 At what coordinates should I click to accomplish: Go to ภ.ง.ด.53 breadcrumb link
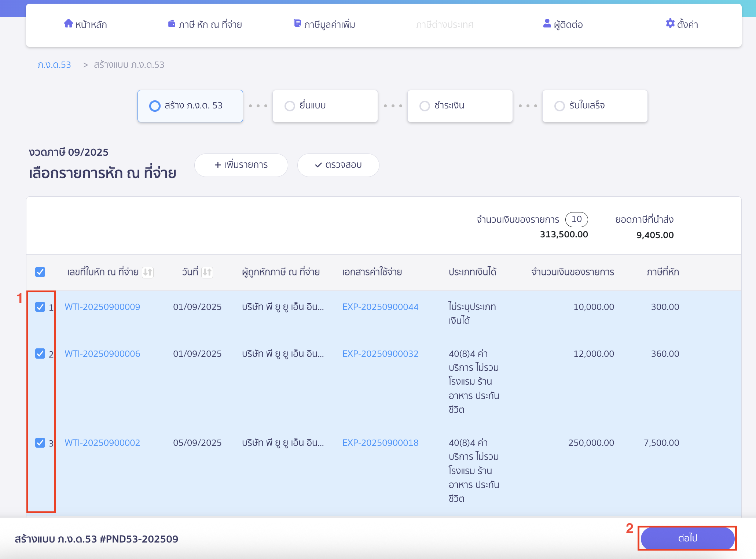54,65
